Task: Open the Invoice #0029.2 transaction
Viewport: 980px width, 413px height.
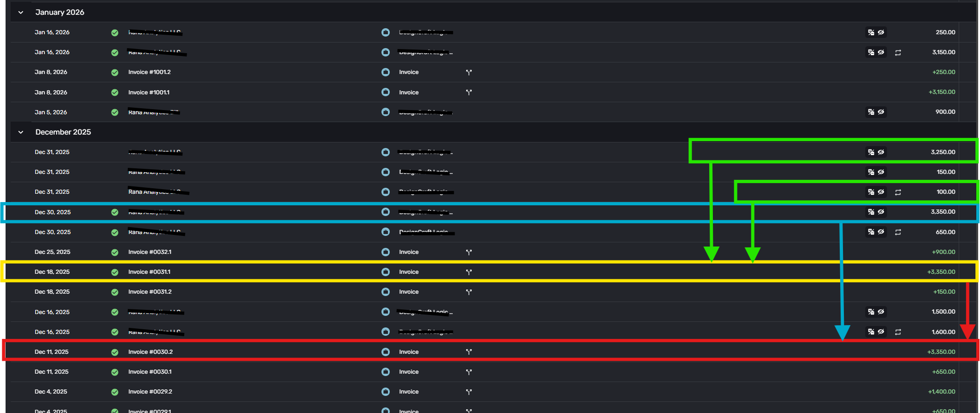Action: (x=150, y=392)
